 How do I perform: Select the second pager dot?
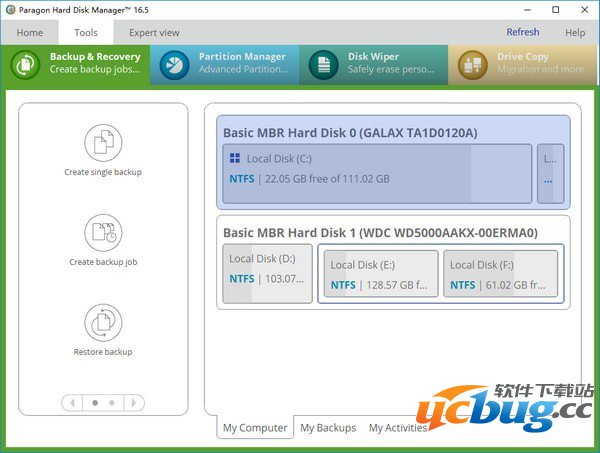point(111,402)
